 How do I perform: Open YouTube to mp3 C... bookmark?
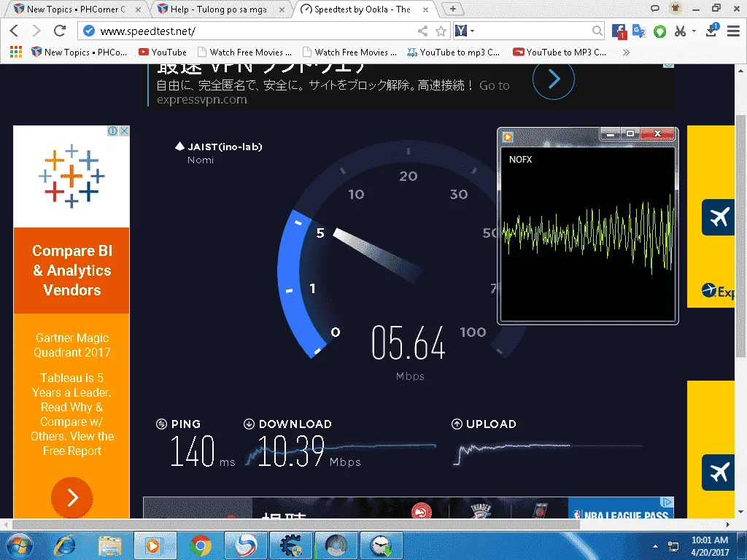[x=453, y=52]
